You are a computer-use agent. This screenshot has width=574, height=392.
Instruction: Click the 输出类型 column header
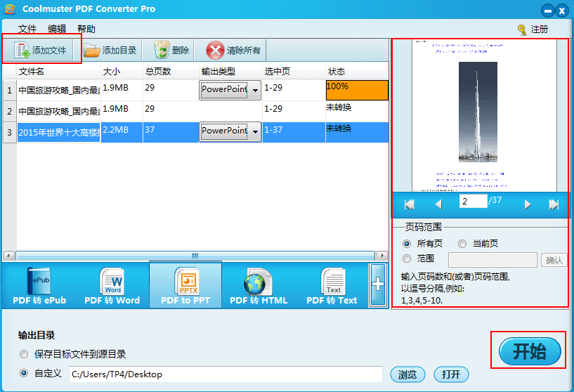pos(230,72)
